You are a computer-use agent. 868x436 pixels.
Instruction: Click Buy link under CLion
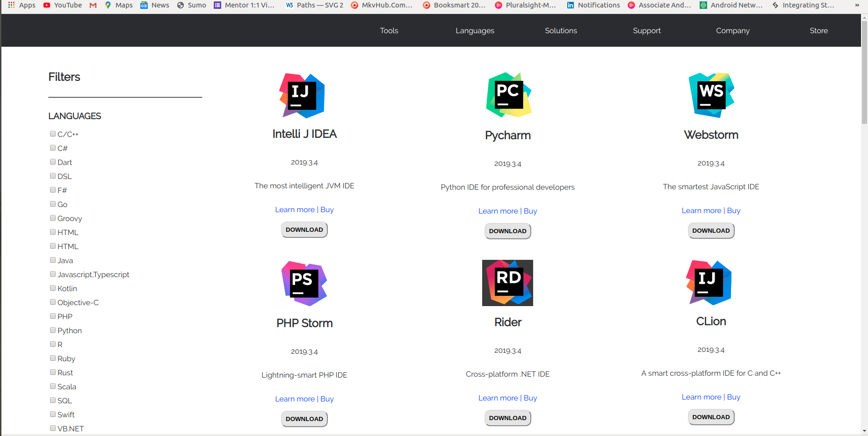point(734,397)
